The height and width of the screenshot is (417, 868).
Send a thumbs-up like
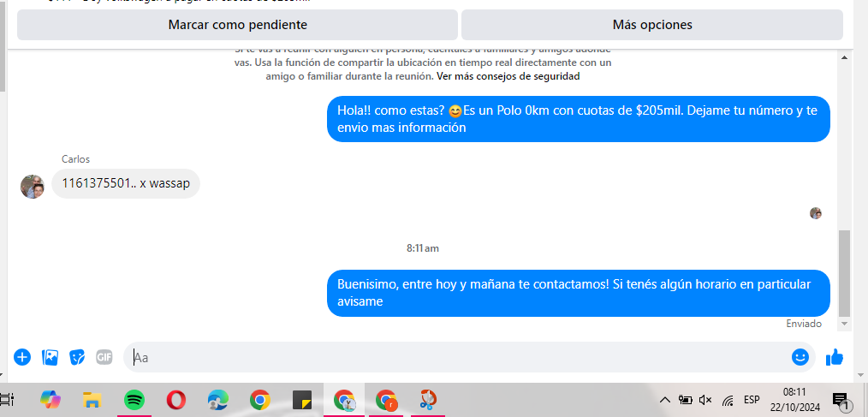835,357
